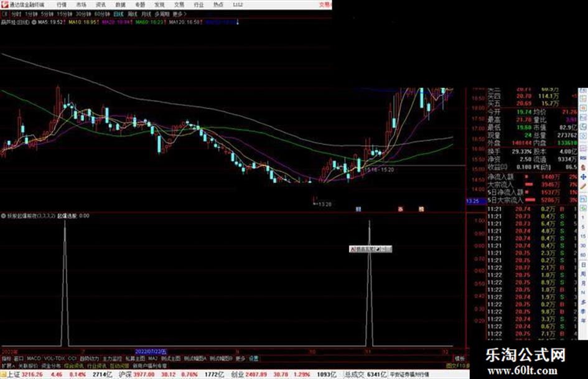The width and height of the screenshot is (588, 379).
Task: Select the 私募主图 indicator tab
Action: point(135,358)
